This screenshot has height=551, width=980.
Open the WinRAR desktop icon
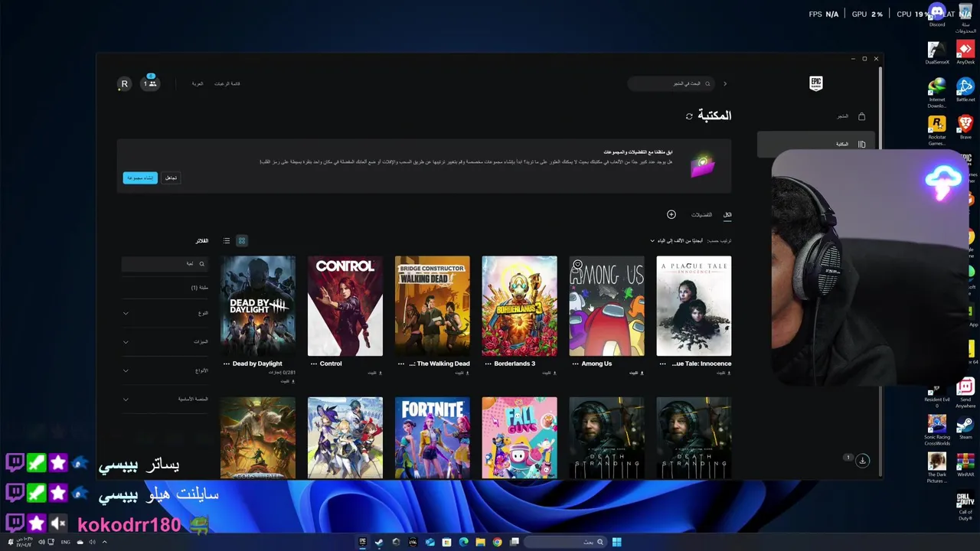(965, 465)
